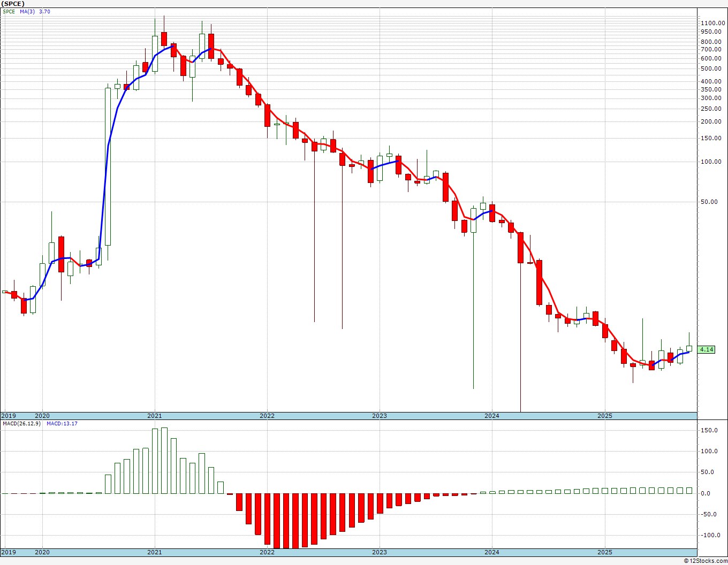This screenshot has width=728, height=565.
Task: Click 2025 on the price chart time axis
Action: [604, 416]
